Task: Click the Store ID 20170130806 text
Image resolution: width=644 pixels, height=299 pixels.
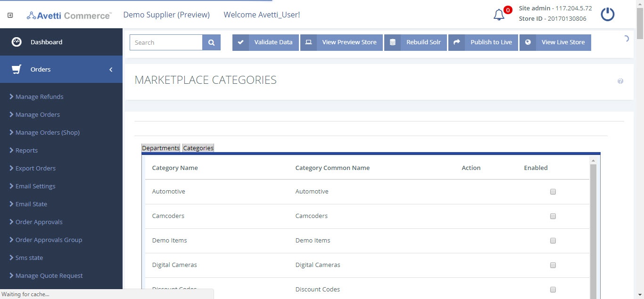Action: [553, 19]
